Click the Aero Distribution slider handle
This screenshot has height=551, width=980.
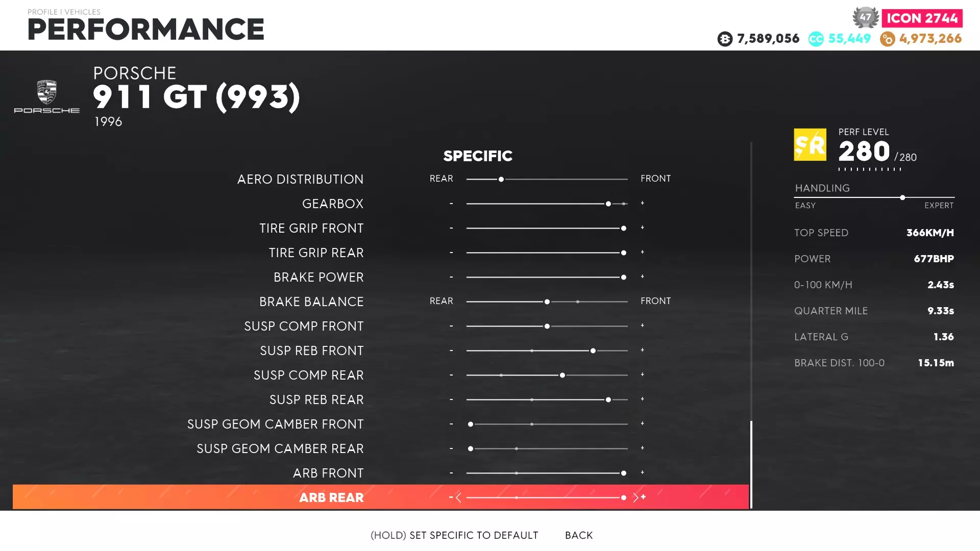coord(501,179)
